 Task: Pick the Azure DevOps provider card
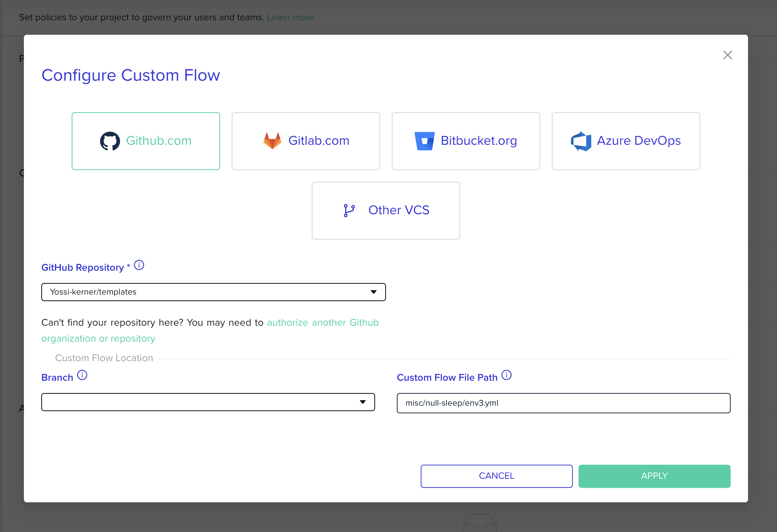click(626, 141)
